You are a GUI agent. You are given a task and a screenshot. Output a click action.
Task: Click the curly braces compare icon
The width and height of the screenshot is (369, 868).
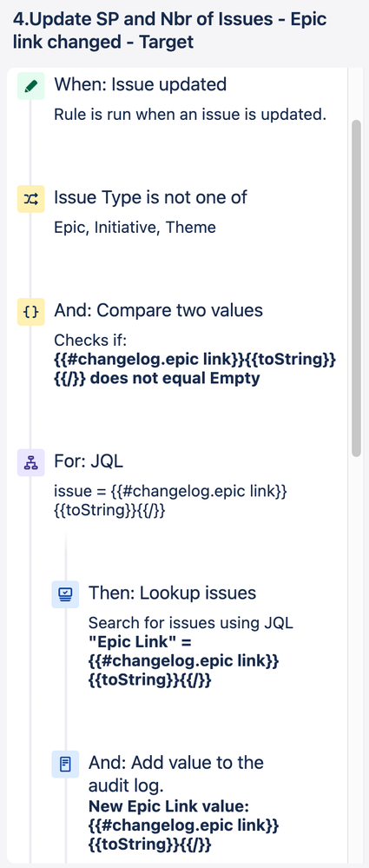31,312
